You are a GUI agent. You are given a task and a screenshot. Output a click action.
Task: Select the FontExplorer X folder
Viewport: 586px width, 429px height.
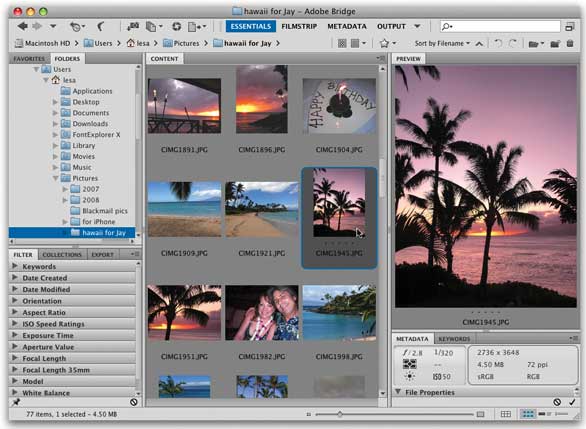(90, 135)
